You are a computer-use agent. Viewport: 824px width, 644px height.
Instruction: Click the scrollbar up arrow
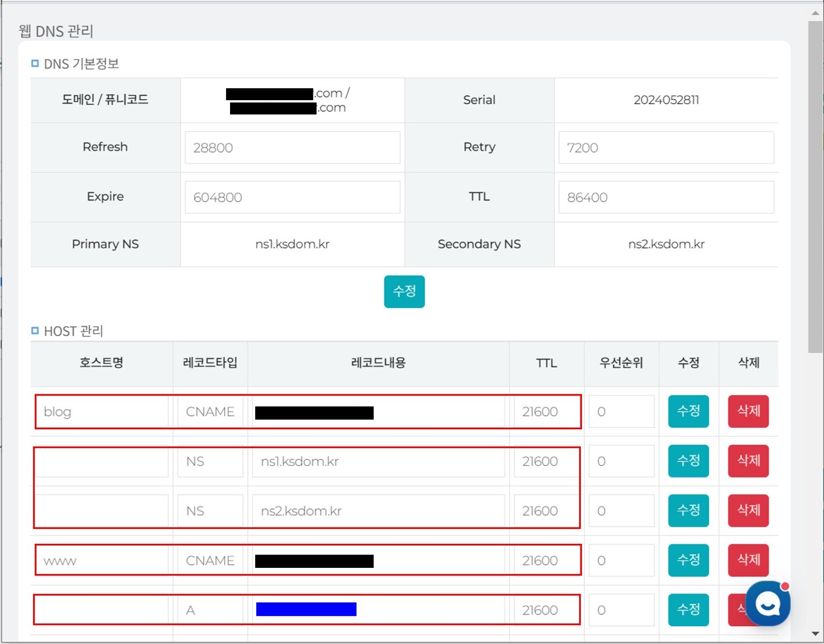815,12
